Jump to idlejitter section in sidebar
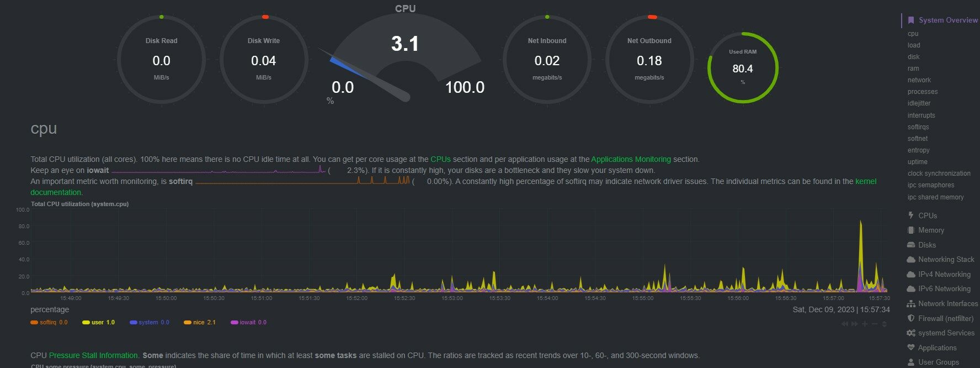The width and height of the screenshot is (980, 368). tap(919, 103)
